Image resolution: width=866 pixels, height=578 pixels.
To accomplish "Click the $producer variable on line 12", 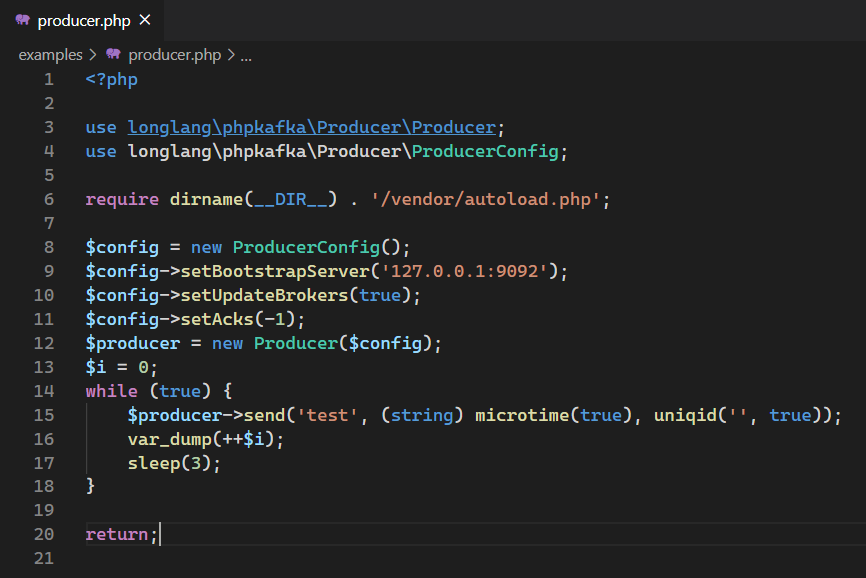I will pyautogui.click(x=133, y=343).
